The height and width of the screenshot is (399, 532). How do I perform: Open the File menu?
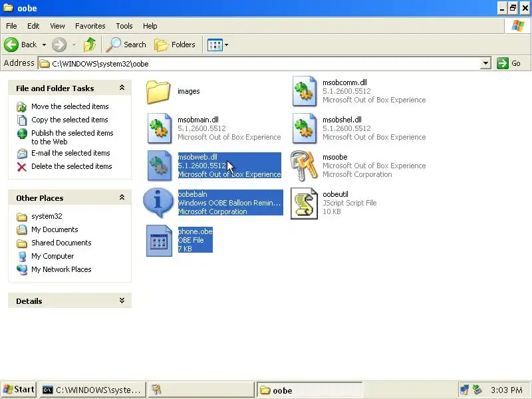11,26
